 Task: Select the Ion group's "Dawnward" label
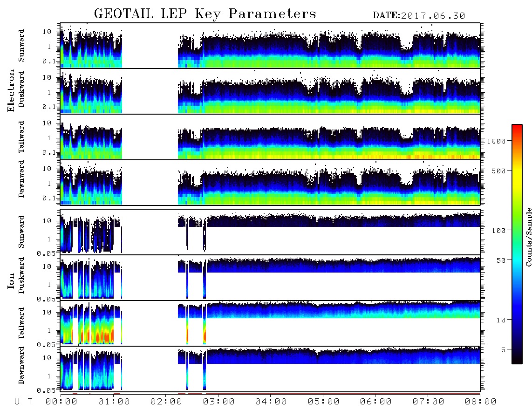pos(21,365)
